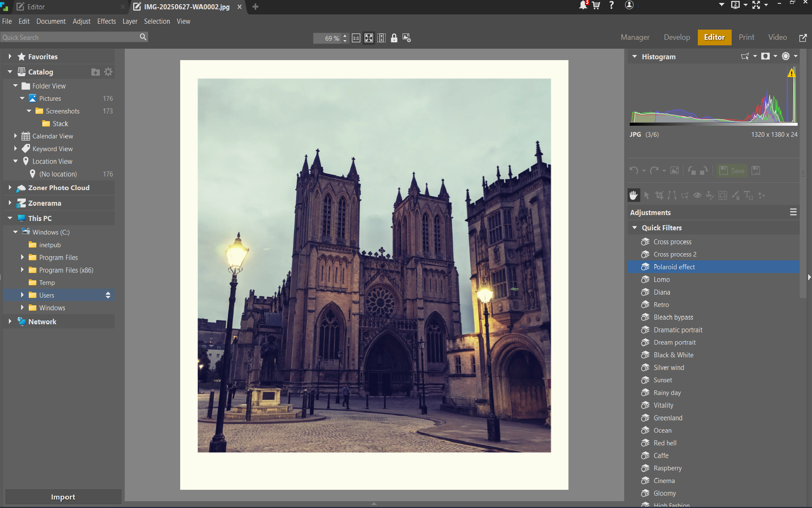The height and width of the screenshot is (508, 812).
Task: Switch to the Manager module
Action: (635, 37)
